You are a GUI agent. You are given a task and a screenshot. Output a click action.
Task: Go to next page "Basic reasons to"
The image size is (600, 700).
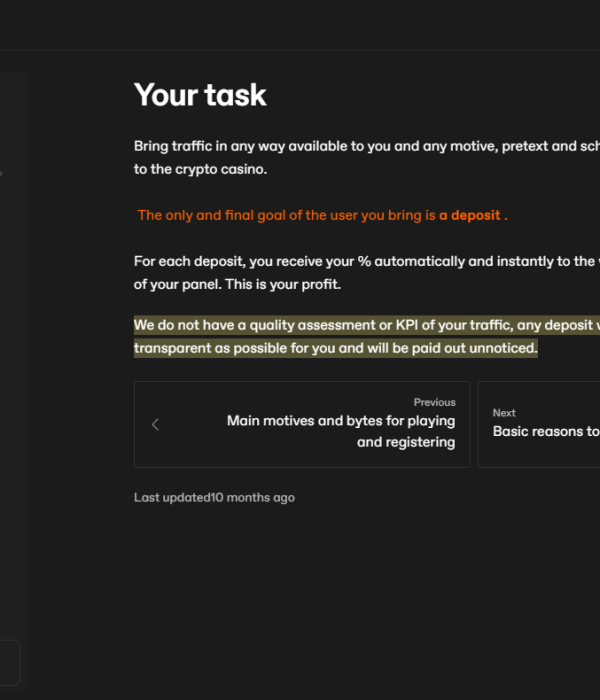pyautogui.click(x=546, y=431)
